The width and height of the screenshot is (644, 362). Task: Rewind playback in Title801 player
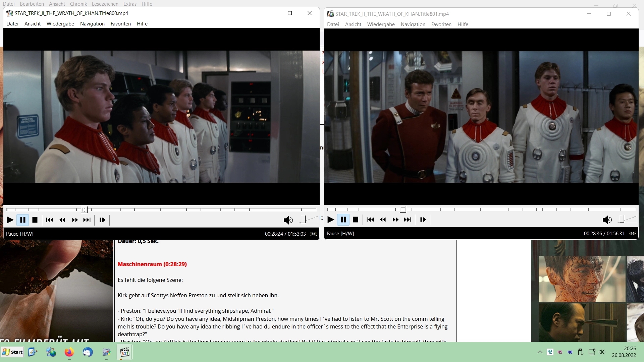click(x=383, y=220)
